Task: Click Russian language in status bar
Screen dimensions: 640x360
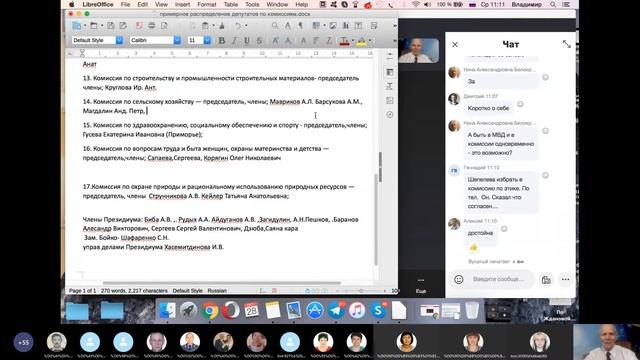Action: tap(217, 291)
